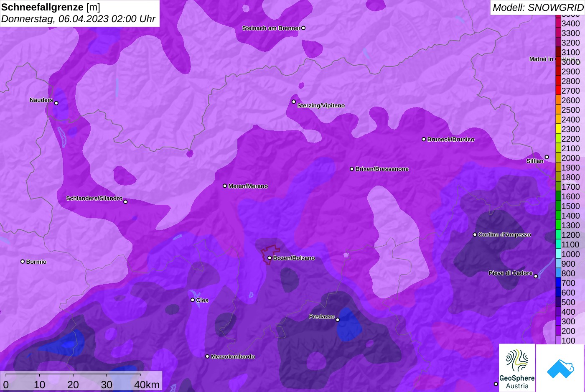This screenshot has width=585, height=392.
Task: Click the legend value '1200'
Action: coord(571,235)
